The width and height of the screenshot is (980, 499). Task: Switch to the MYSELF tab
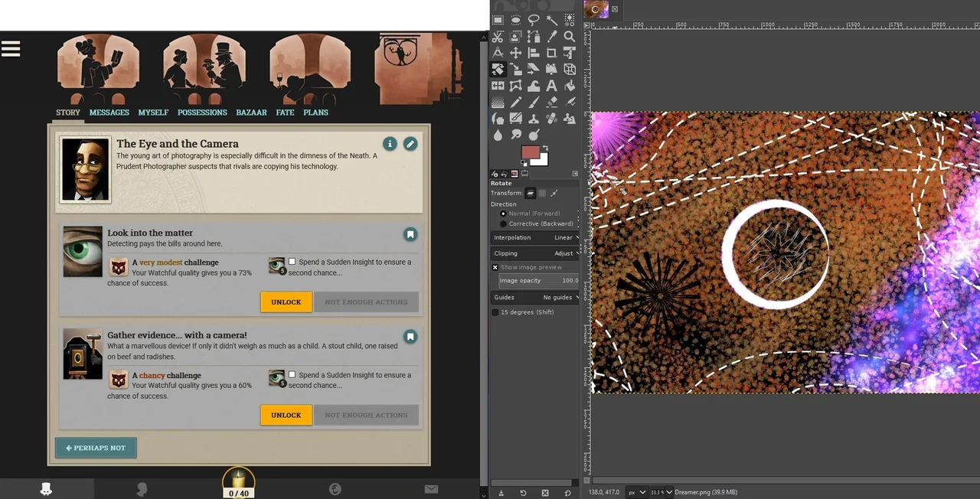[x=153, y=113]
